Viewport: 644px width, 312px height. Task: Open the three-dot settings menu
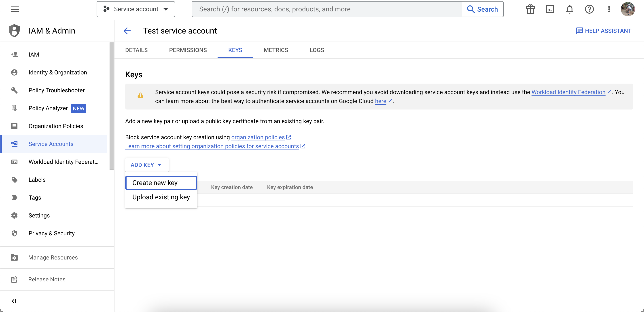tap(609, 9)
